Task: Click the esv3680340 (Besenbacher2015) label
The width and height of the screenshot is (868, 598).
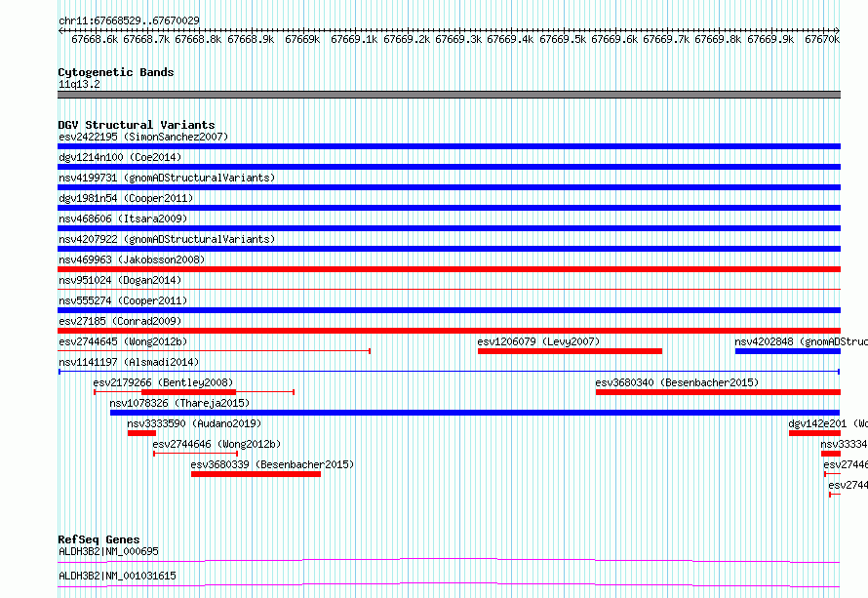Action: [x=677, y=382]
